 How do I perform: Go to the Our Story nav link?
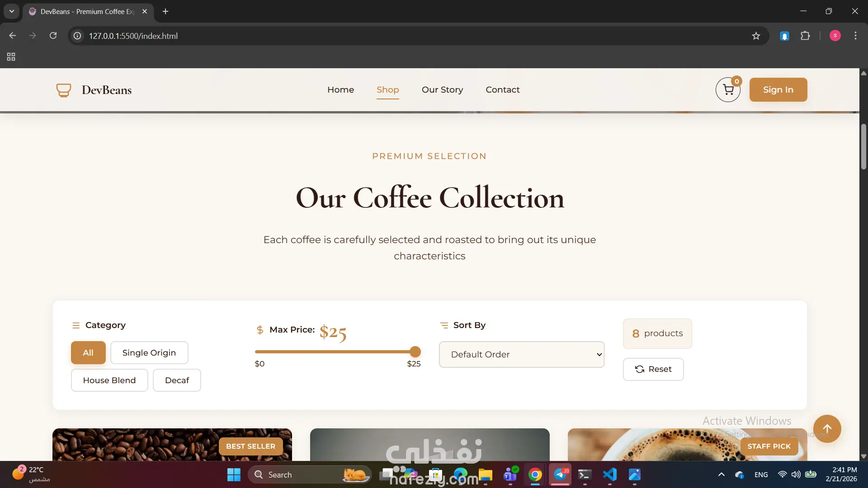(x=442, y=90)
